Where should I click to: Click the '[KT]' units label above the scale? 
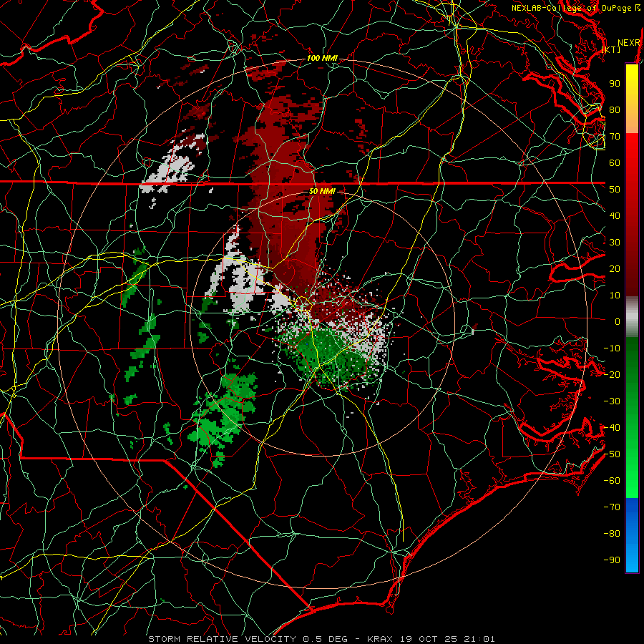click(611, 49)
